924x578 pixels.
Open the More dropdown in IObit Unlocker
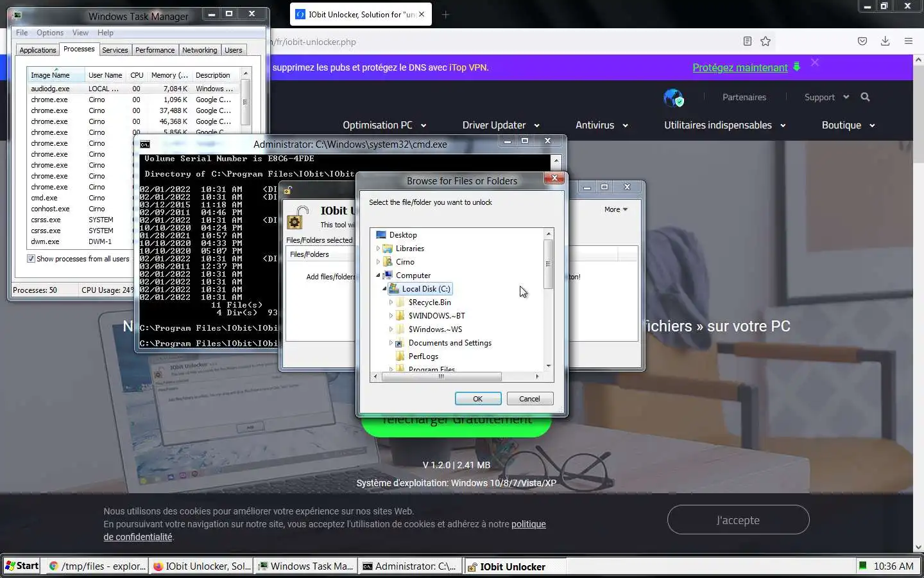coord(616,209)
